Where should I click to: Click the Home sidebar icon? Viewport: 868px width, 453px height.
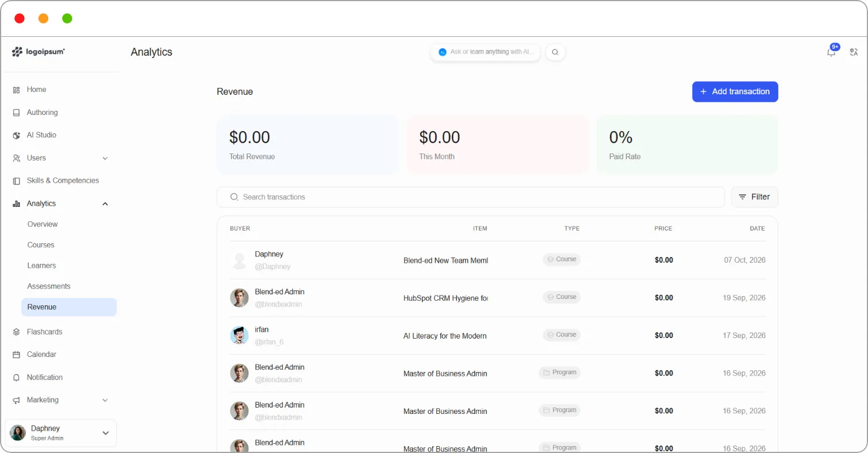[17, 90]
